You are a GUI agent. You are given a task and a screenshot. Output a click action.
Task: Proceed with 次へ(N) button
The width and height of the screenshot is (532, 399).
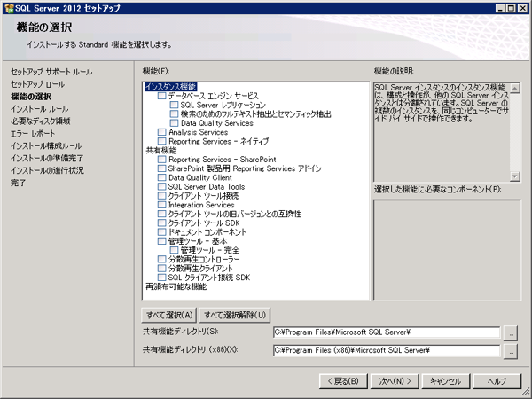[395, 381]
